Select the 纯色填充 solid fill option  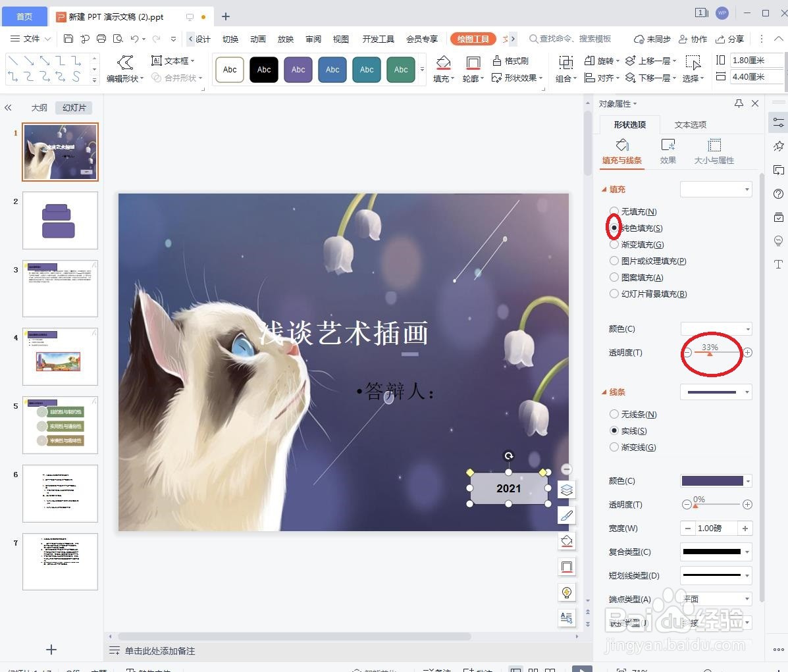point(636,228)
